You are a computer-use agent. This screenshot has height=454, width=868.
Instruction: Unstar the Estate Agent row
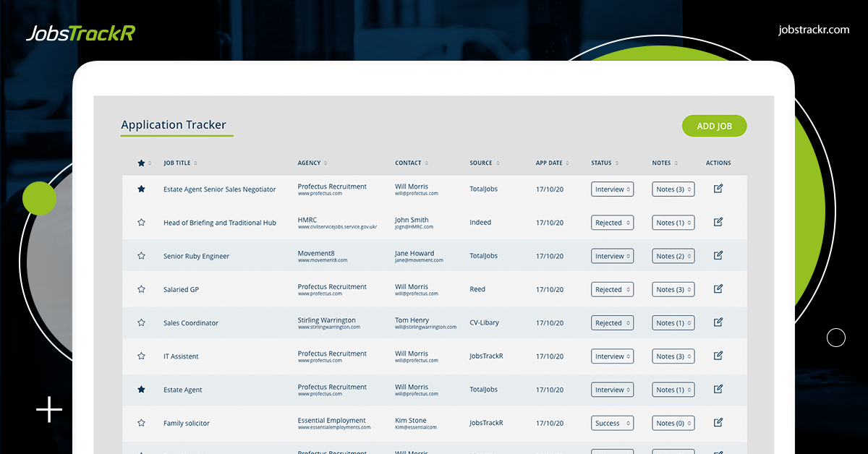tap(141, 389)
